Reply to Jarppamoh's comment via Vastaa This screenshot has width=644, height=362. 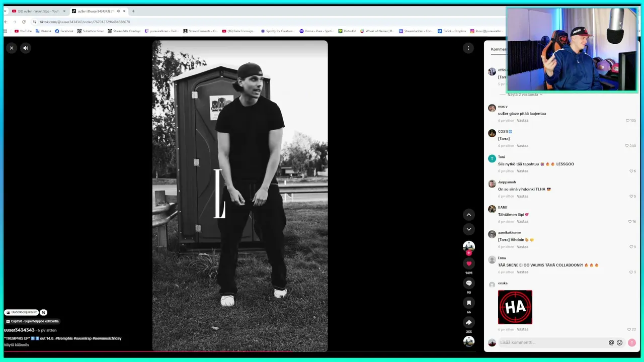pos(522,196)
